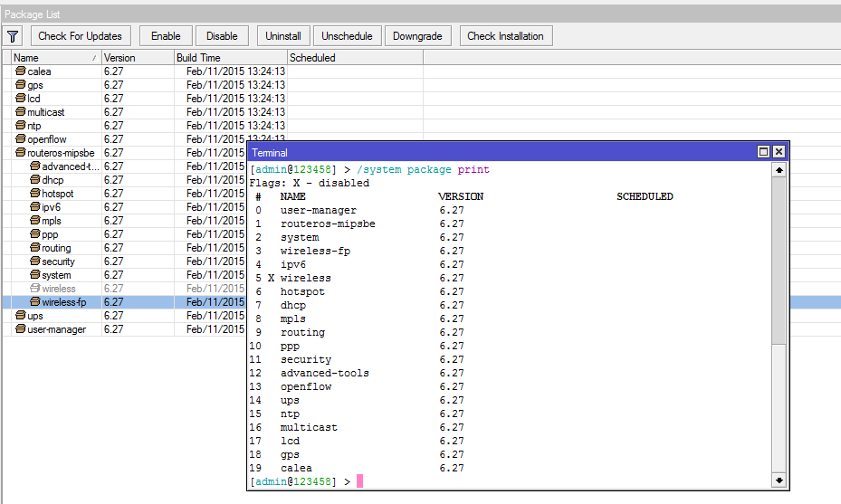Sort by the Scheduled column header
The image size is (841, 504).
(x=355, y=57)
